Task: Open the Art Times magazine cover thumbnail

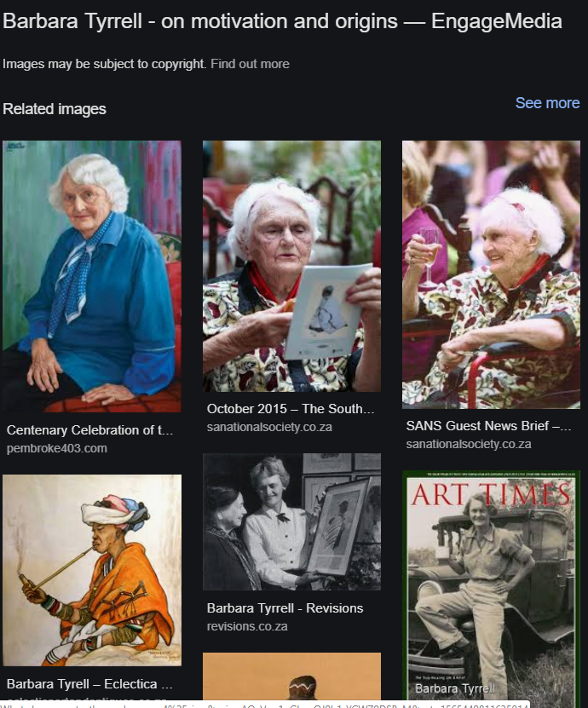Action: coord(491,585)
